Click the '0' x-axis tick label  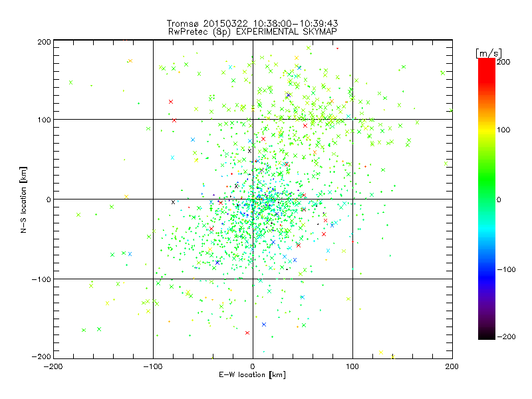[x=253, y=366]
